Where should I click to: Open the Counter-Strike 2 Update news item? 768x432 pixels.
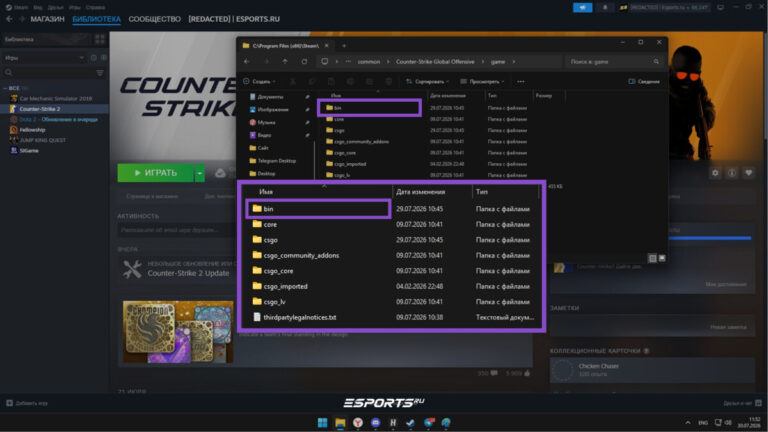tap(189, 273)
